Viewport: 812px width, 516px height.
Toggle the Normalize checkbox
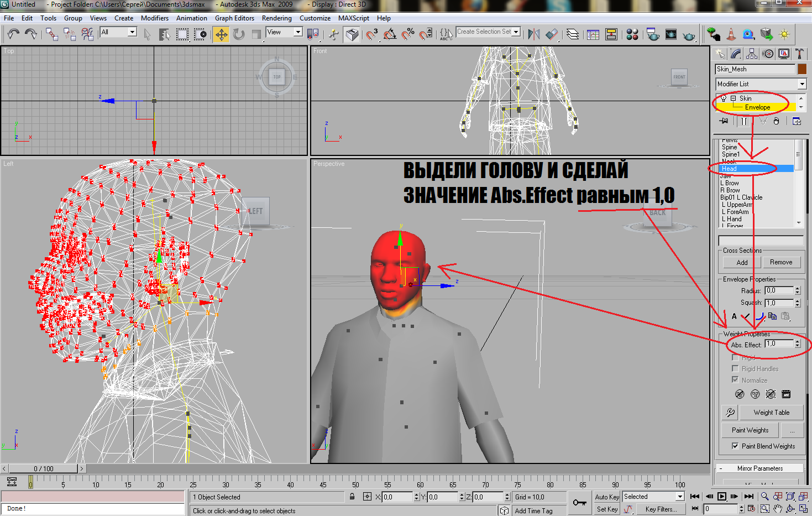coord(735,380)
